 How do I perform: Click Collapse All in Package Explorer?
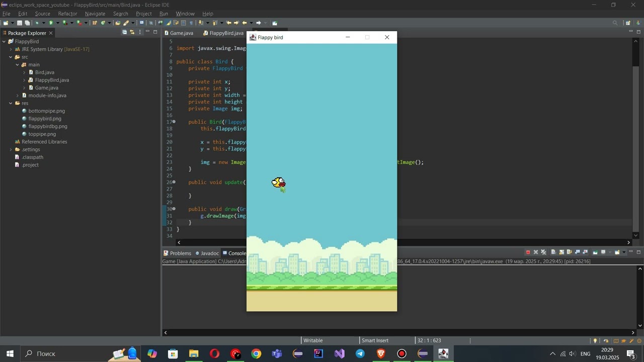tap(124, 32)
